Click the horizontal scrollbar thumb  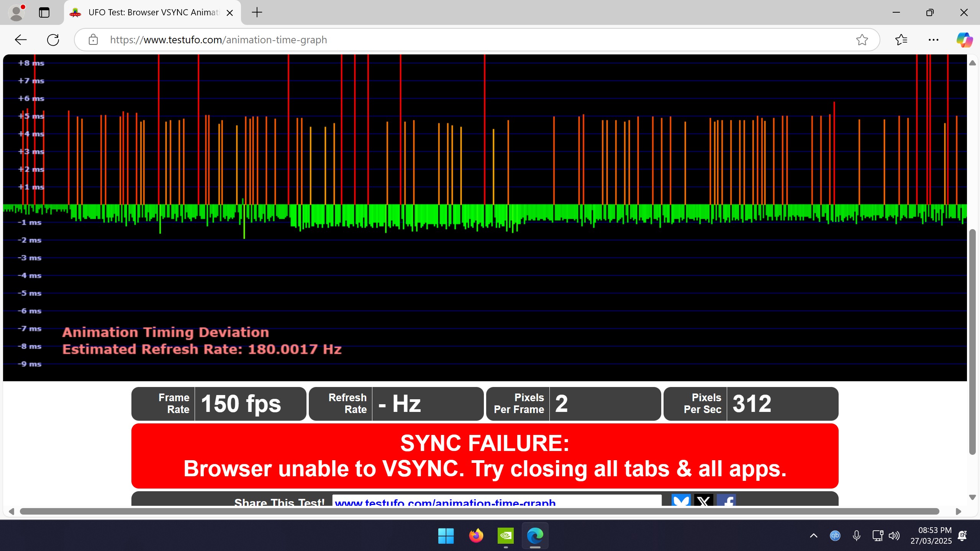479,512
